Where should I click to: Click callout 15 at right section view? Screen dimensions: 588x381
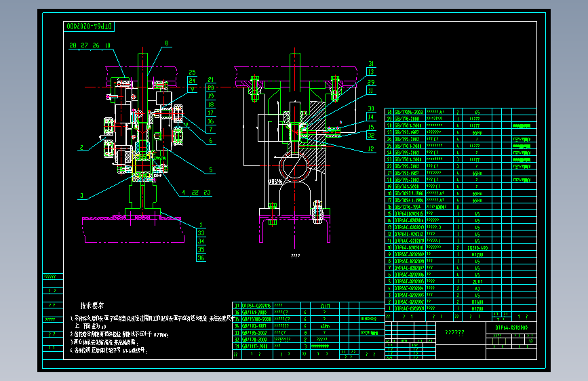pos(371,127)
